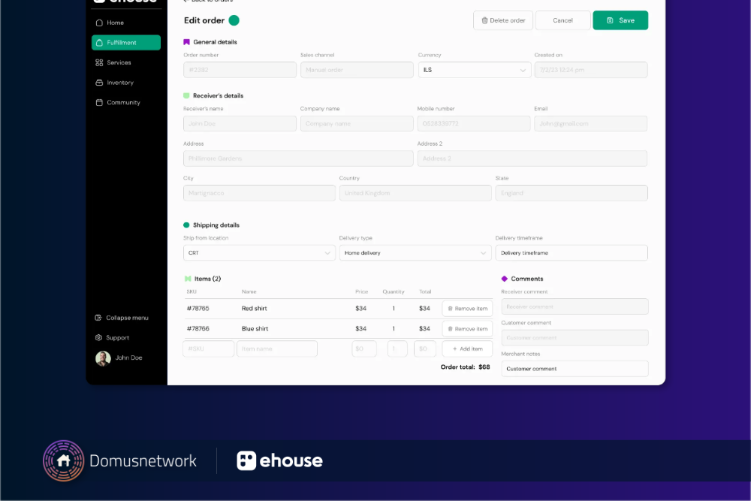The image size is (751, 501).
Task: Click the Receiver's details green icon
Action: click(x=186, y=96)
